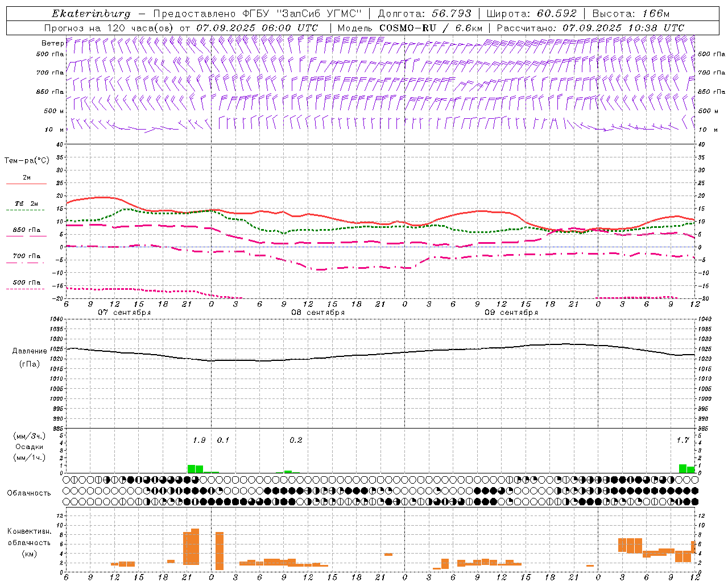The image size is (728, 582).
Task: Click the (км) convective cloud unit label
Action: (30, 554)
